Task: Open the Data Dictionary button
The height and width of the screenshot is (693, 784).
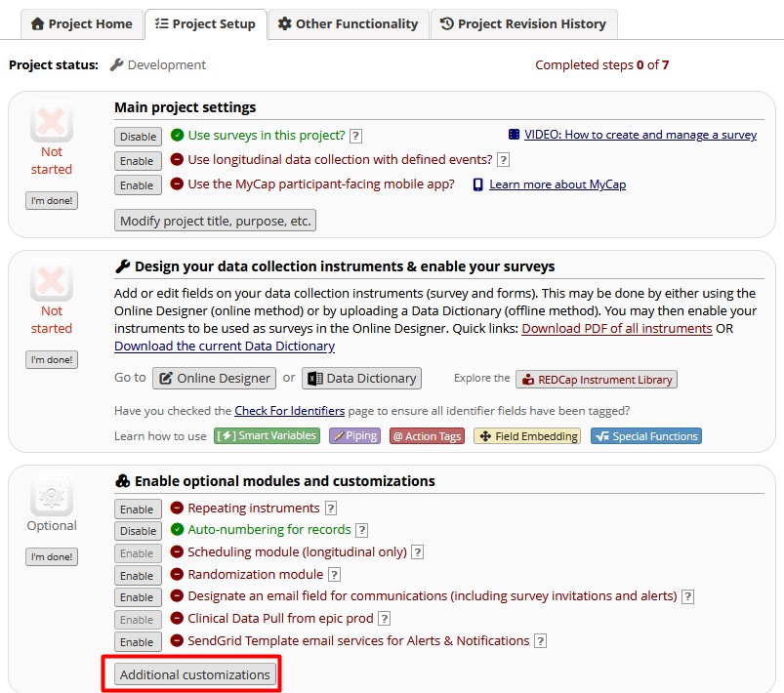Action: (361, 378)
